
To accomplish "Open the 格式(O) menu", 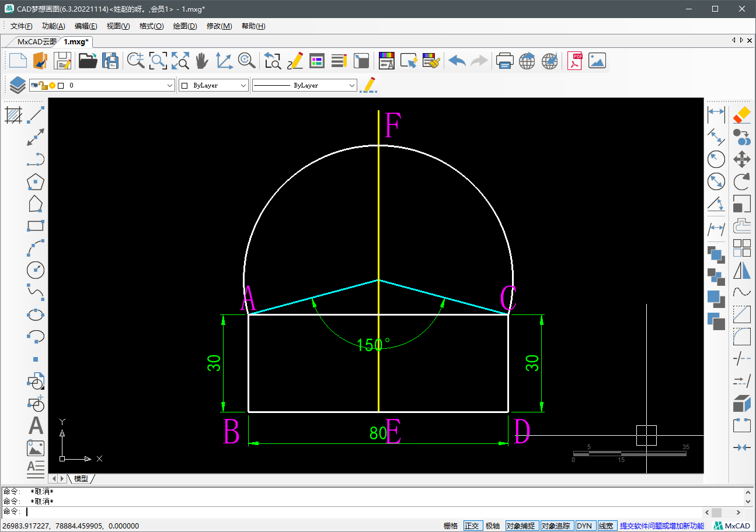I will point(152,26).
